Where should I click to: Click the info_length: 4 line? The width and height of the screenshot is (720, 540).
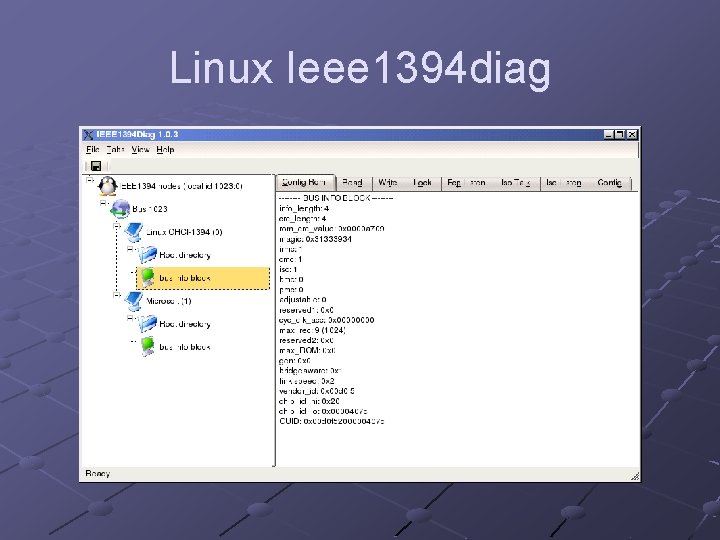click(304, 208)
